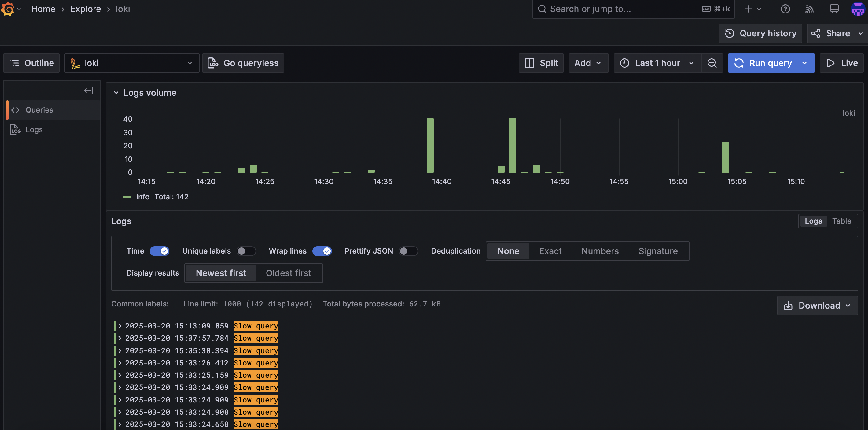The width and height of the screenshot is (868, 430).
Task: Toggle the Time switch off
Action: [159, 251]
